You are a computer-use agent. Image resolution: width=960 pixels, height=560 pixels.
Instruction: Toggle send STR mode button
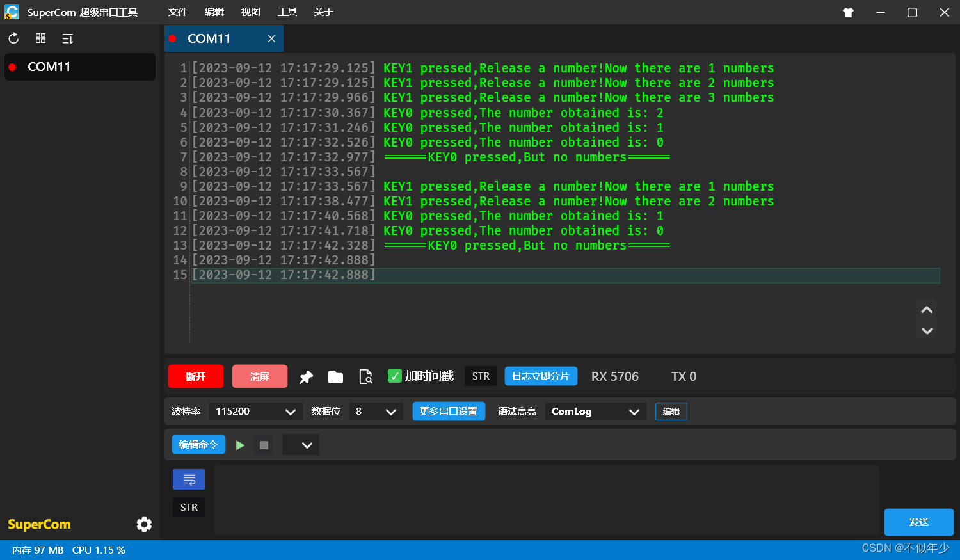point(189,507)
